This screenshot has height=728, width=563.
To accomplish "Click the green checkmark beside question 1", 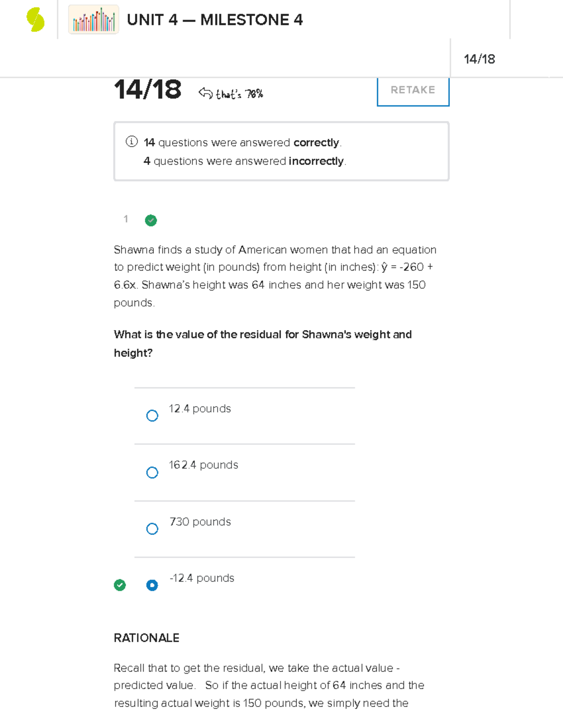I will [150, 220].
